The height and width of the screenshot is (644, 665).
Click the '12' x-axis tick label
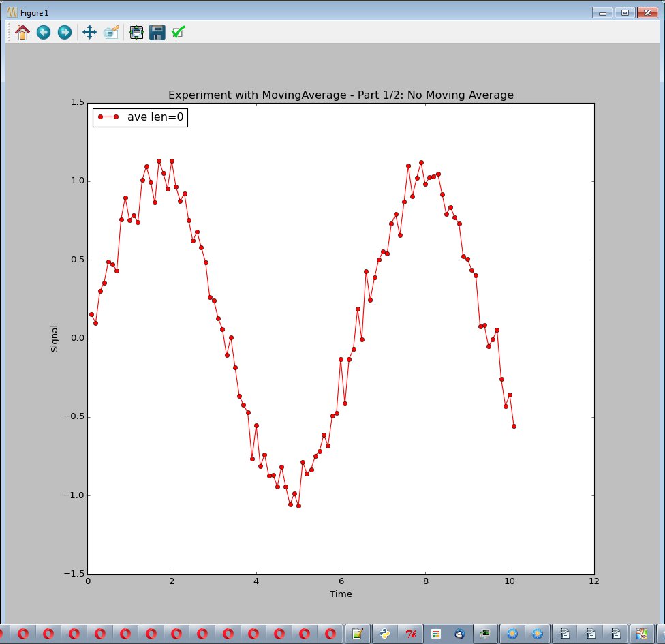[594, 581]
